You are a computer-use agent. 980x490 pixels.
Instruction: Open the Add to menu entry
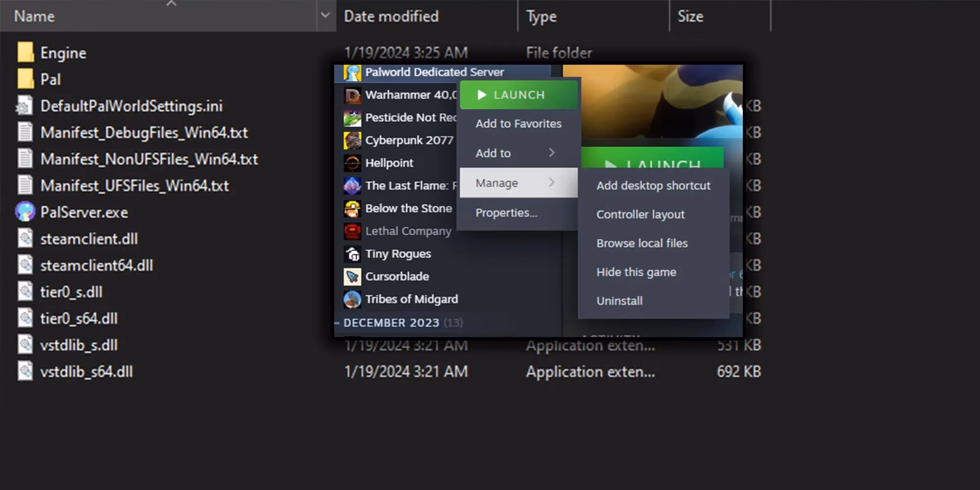pos(518,153)
